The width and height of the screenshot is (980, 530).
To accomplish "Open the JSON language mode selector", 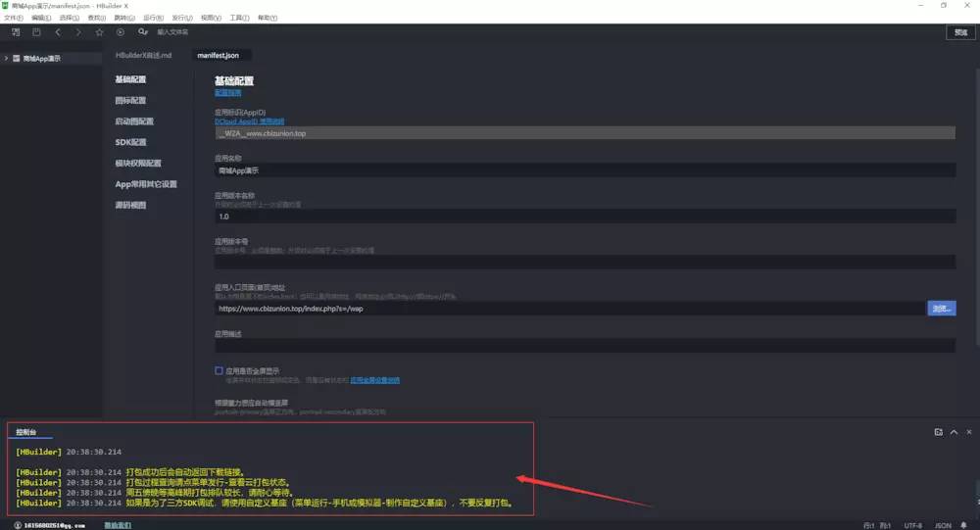I will click(x=943, y=526).
